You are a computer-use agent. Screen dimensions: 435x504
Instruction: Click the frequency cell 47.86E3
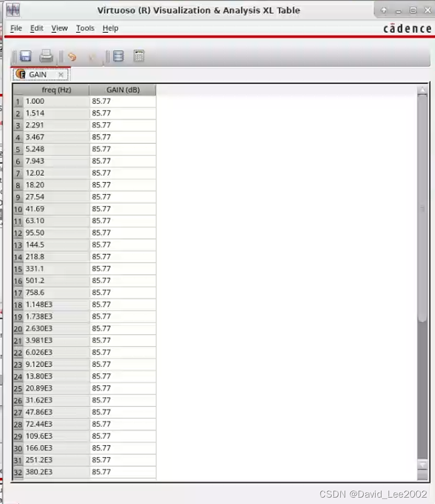57,412
